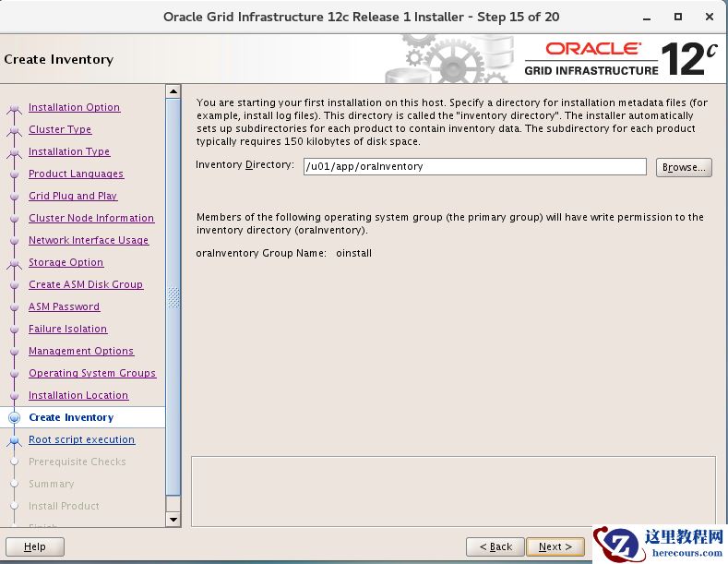This screenshot has width=728, height=564.
Task: Minimize the installer window
Action: click(x=647, y=18)
